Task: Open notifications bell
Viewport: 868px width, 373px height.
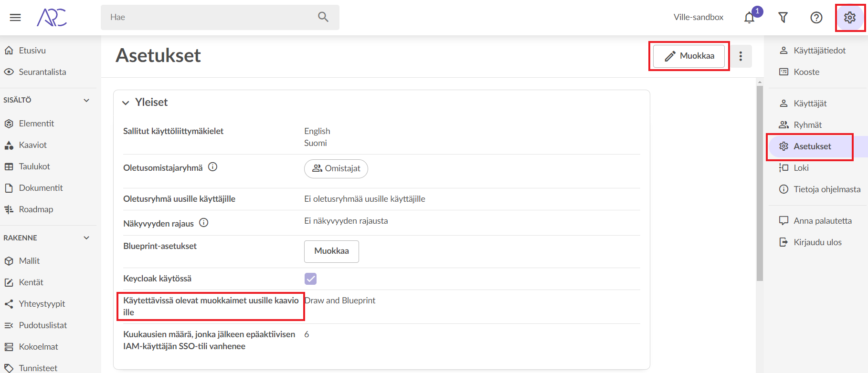Action: [x=750, y=18]
